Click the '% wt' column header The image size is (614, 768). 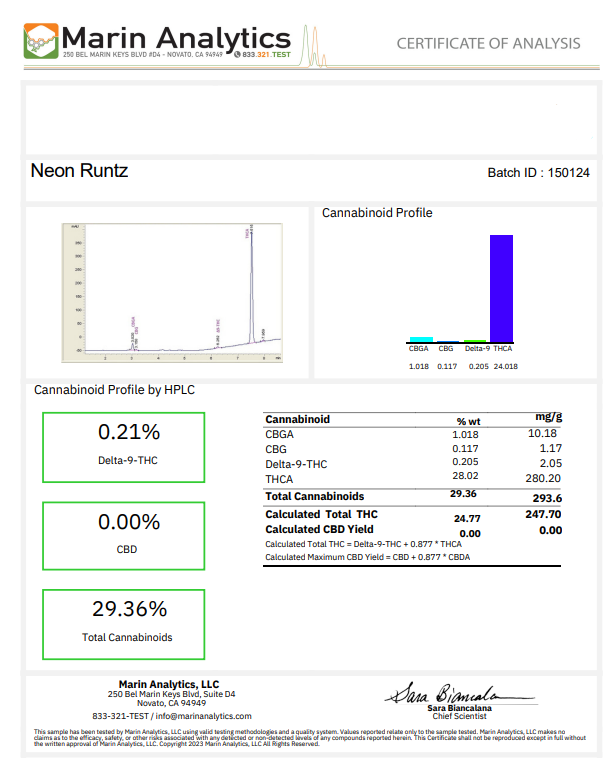coord(469,422)
